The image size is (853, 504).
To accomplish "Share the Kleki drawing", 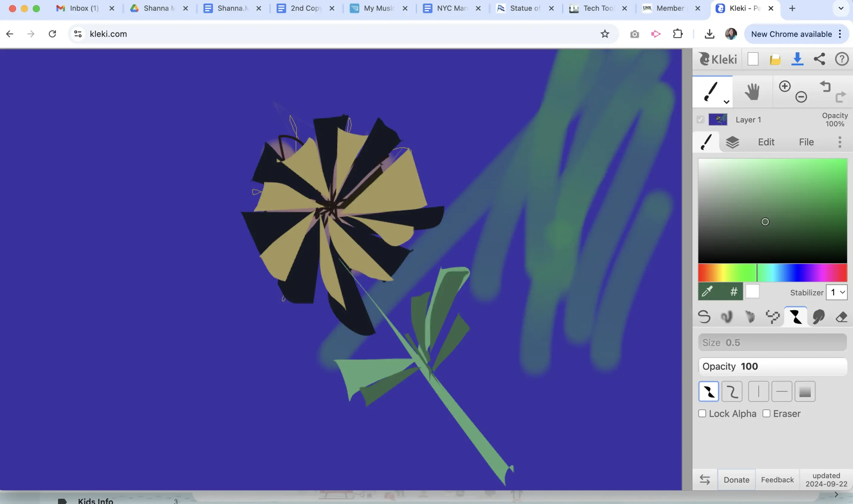I will (x=819, y=59).
